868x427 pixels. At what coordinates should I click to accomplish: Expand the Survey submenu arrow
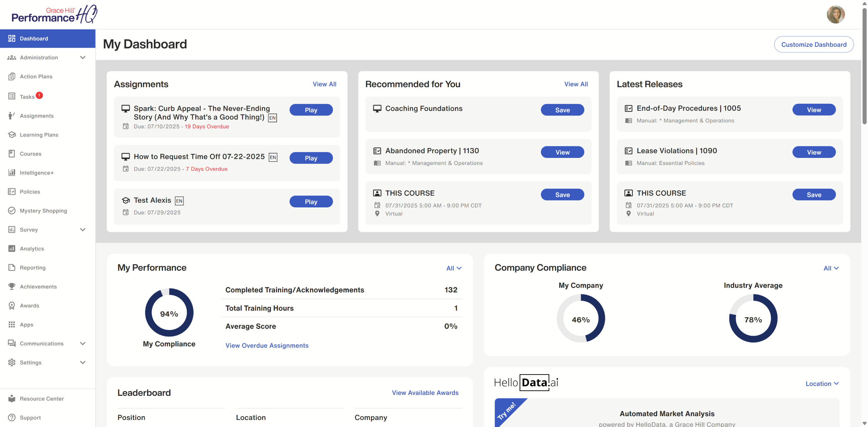pos(82,229)
